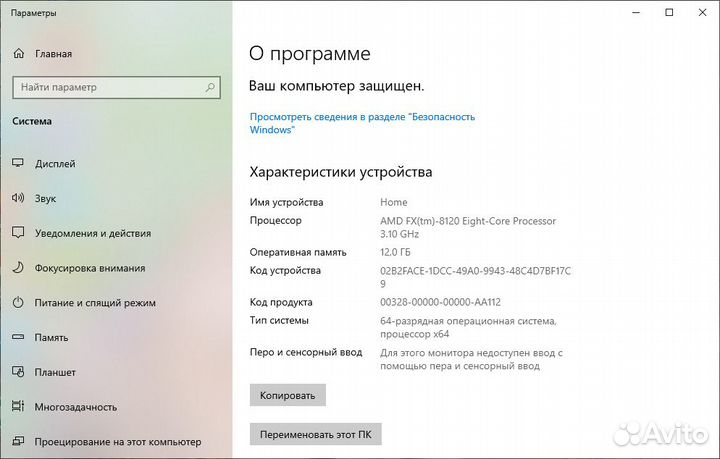Click the 64-разрядная операционная система value
This screenshot has height=459, width=720.
468,327
